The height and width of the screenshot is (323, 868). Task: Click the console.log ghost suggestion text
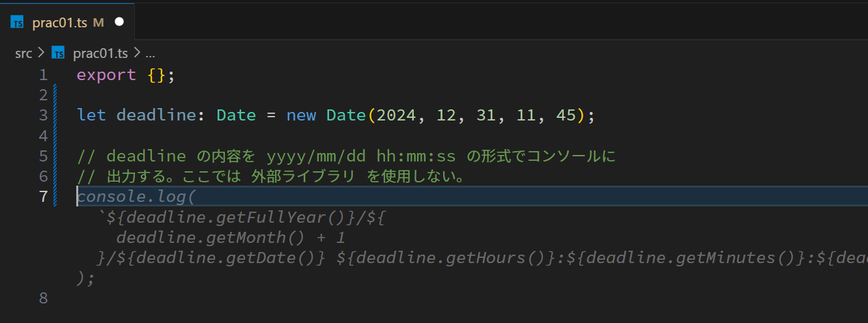tap(136, 197)
